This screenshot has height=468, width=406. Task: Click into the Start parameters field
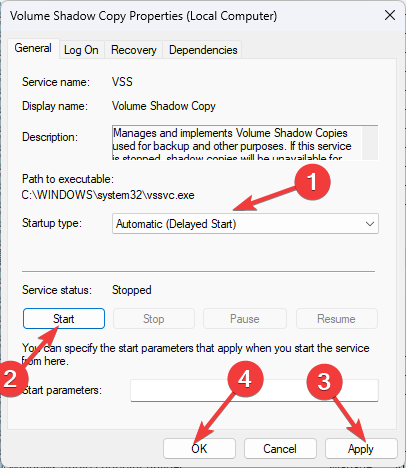[254, 390]
